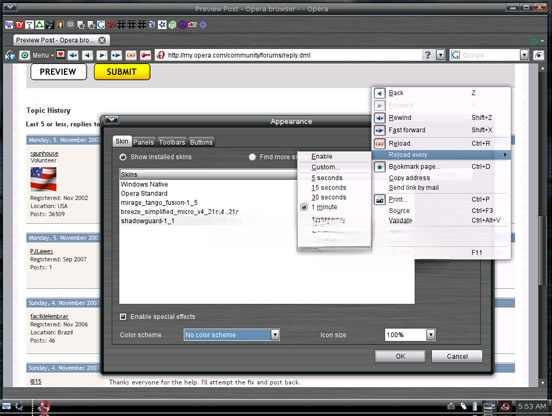Screen dimensions: 552x416
Task: Expand the Reload every submenu
Action: pyautogui.click(x=441, y=155)
